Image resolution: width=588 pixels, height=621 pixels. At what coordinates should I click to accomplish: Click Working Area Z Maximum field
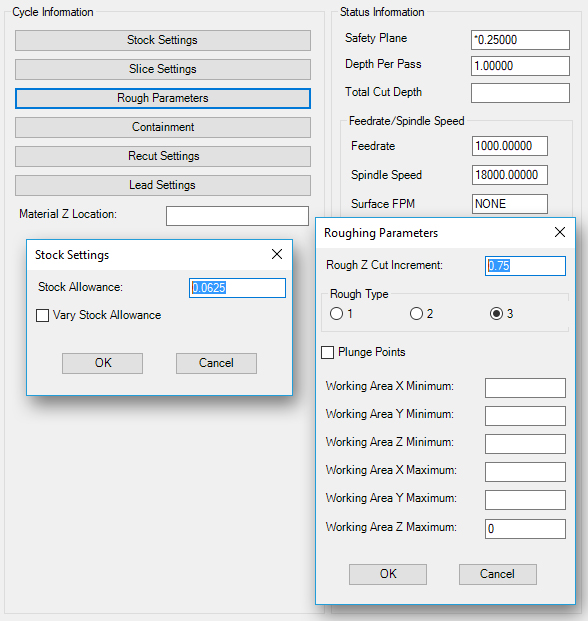coord(525,529)
